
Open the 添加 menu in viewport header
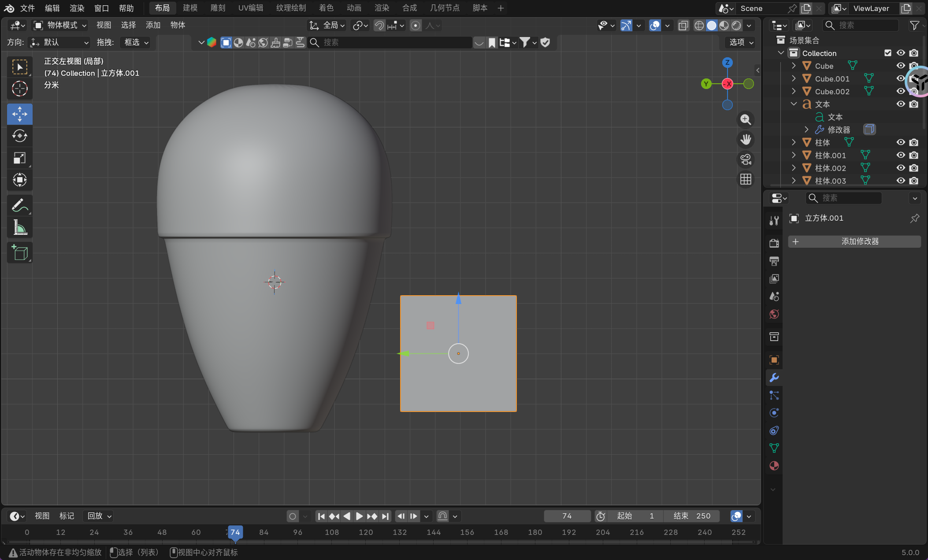coord(153,25)
